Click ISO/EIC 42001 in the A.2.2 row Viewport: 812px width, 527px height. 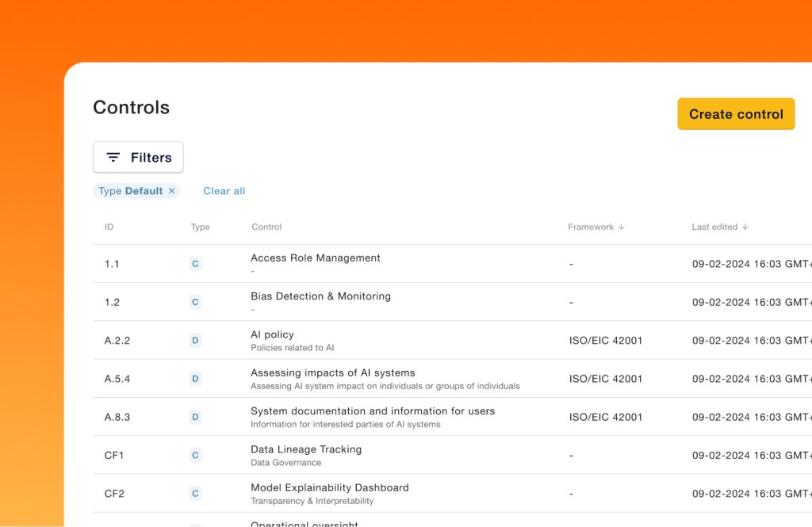(x=605, y=341)
